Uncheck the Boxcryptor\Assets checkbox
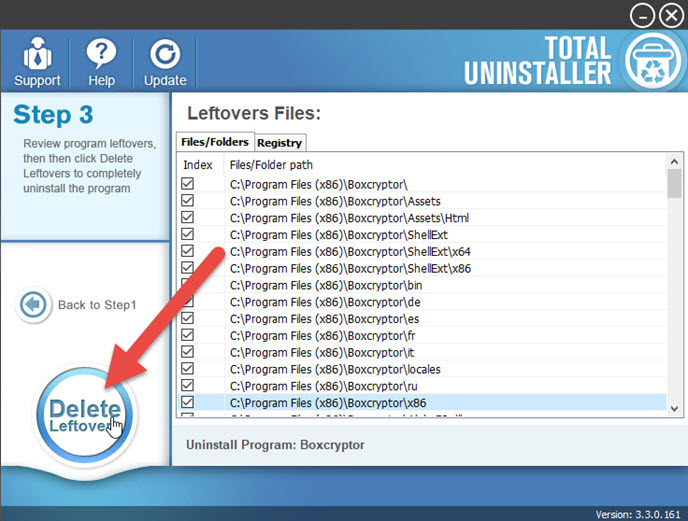The image size is (688, 521). tap(187, 200)
